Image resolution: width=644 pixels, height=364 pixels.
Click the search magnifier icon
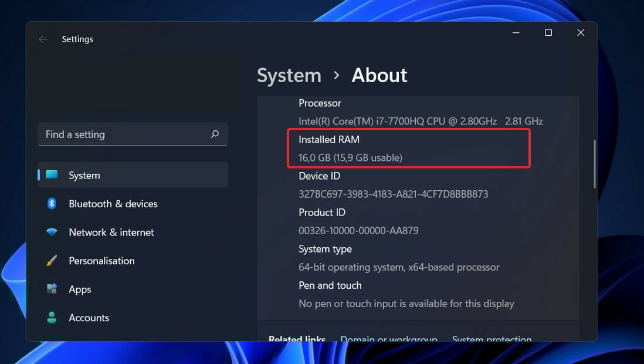(215, 134)
